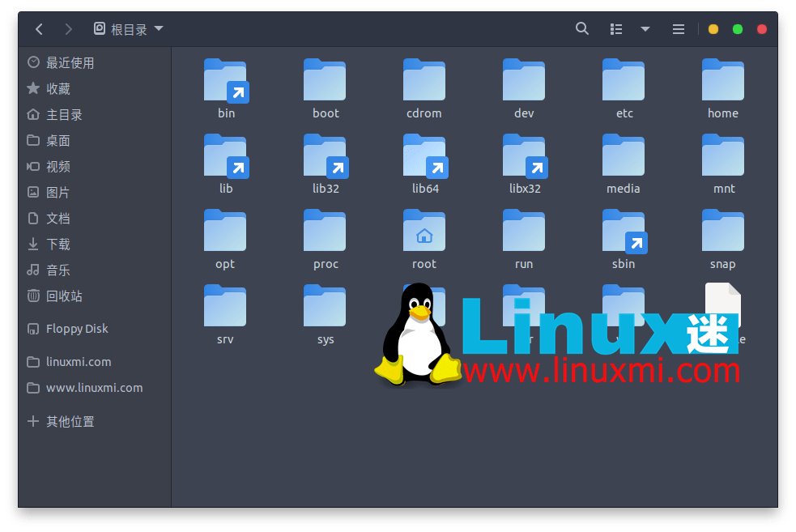Select the dev folder icon
The height and width of the screenshot is (532, 796).
[524, 79]
